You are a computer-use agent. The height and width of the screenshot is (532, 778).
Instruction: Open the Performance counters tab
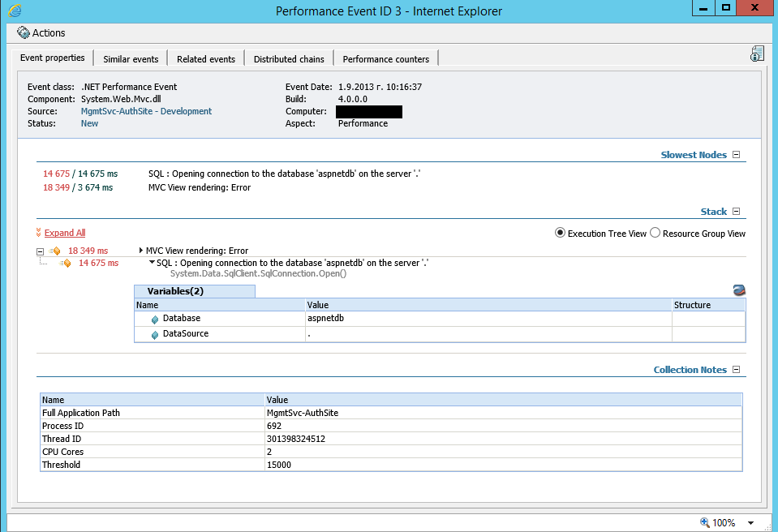click(385, 59)
